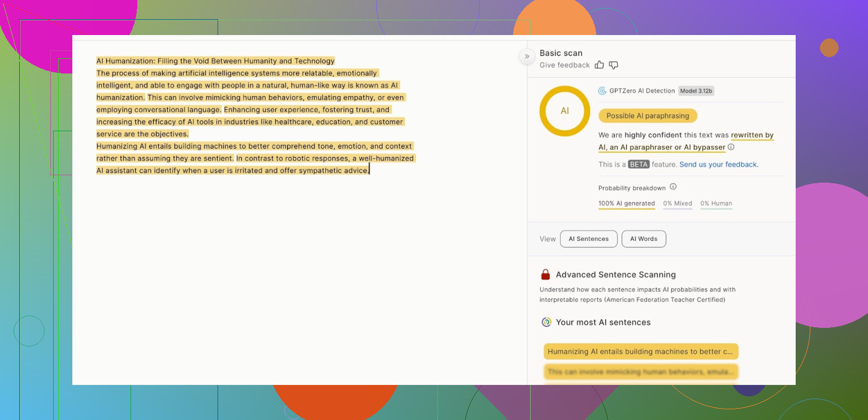
Task: Click the thumbs down feedback icon
Action: [x=614, y=65]
